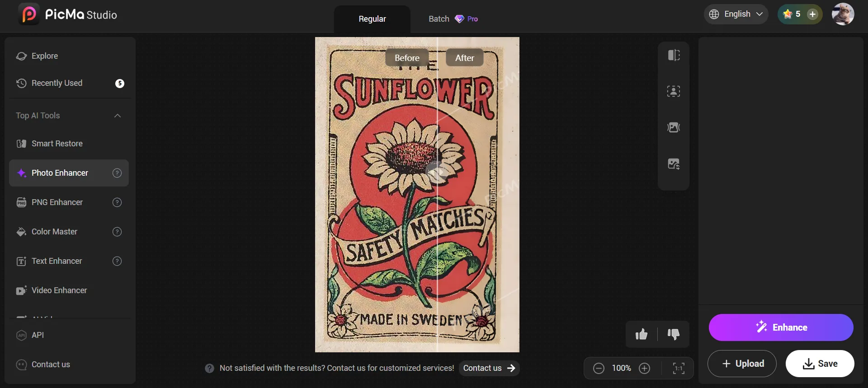Open Photo Enhancer help question mark
The image size is (868, 388).
point(117,173)
